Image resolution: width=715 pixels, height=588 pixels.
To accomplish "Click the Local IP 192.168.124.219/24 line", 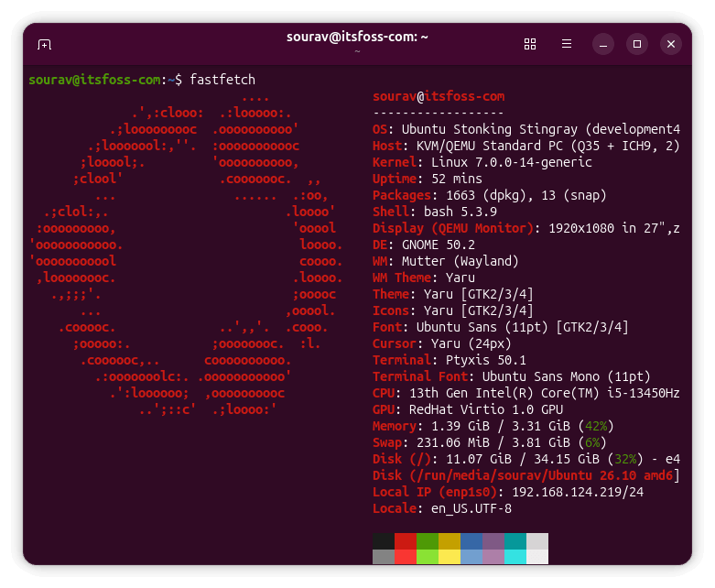I will [507, 492].
